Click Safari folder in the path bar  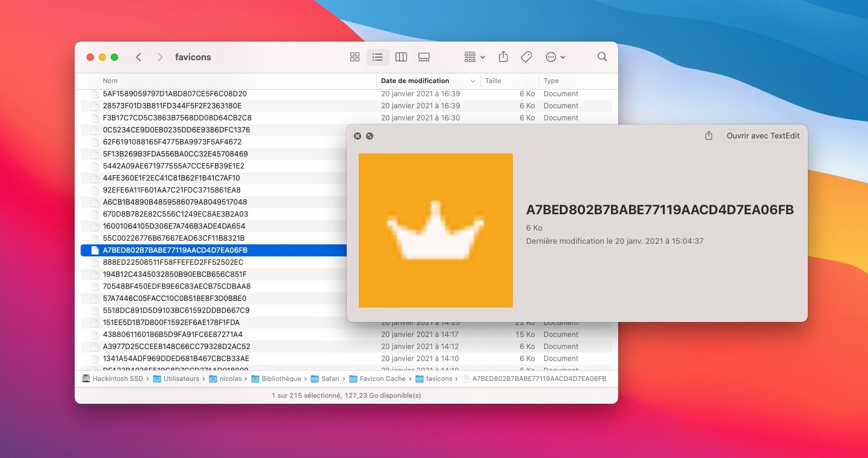pyautogui.click(x=325, y=379)
